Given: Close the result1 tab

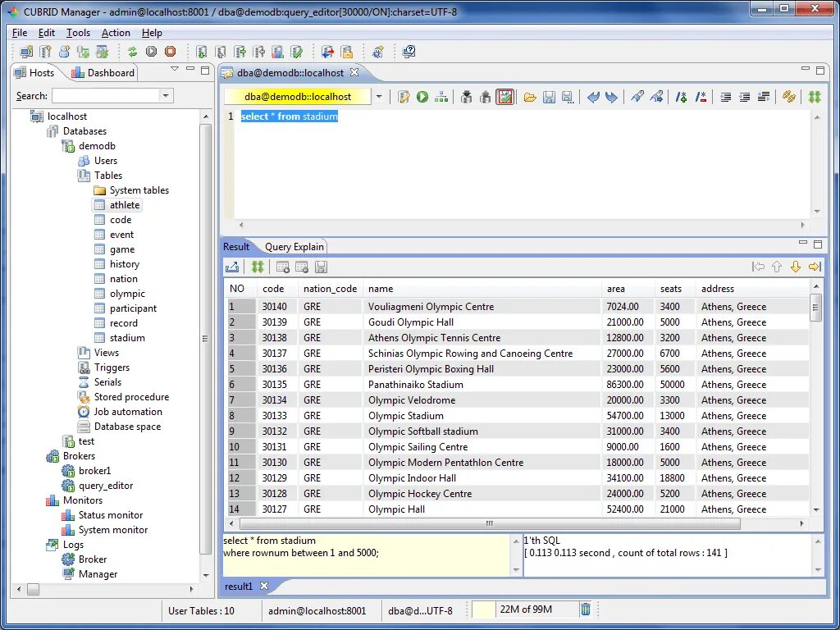Looking at the screenshot, I should 264,586.
